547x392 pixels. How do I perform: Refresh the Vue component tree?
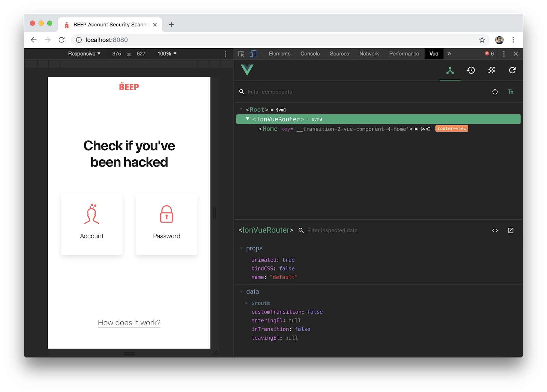(x=512, y=70)
